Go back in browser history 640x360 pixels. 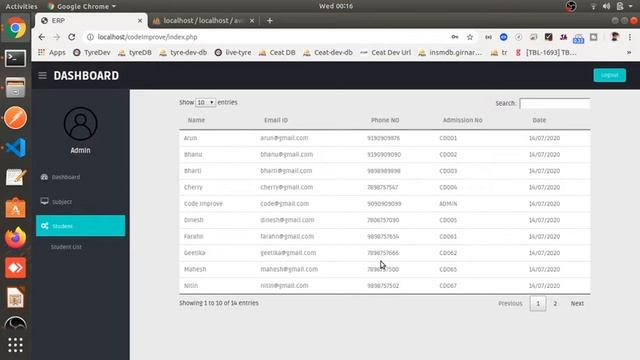42,37
